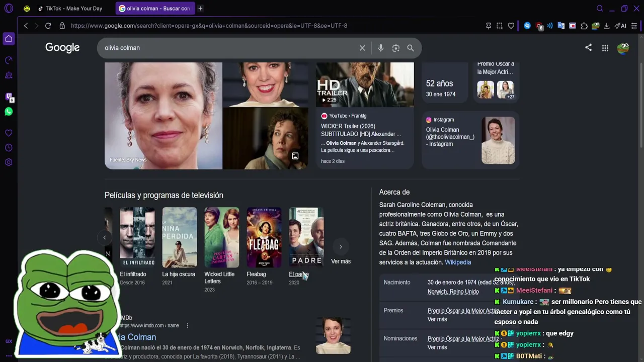
Task: Open the GX Control speedometer panel
Action: (x=9, y=60)
